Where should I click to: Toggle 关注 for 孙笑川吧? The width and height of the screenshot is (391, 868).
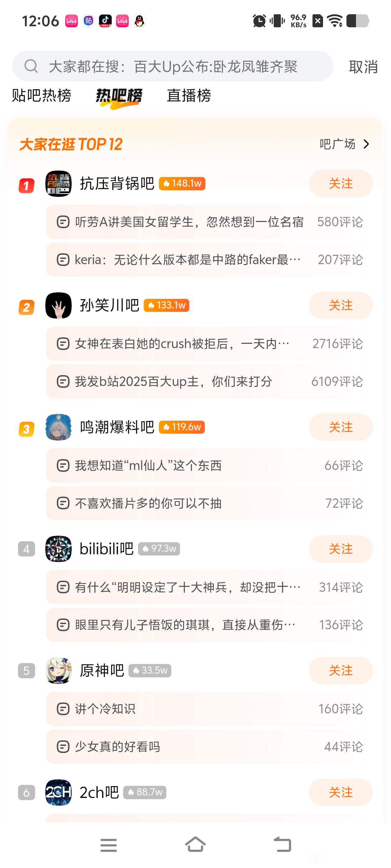tap(340, 306)
